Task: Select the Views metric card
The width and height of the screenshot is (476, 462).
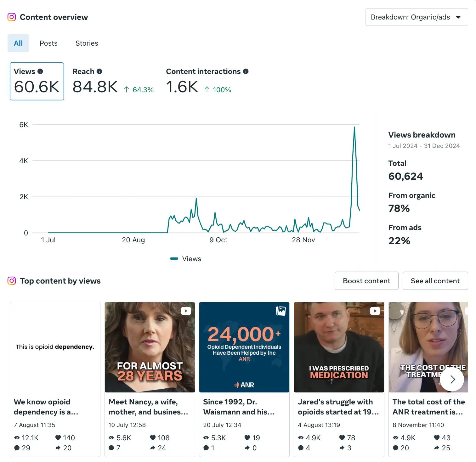Action: [37, 81]
